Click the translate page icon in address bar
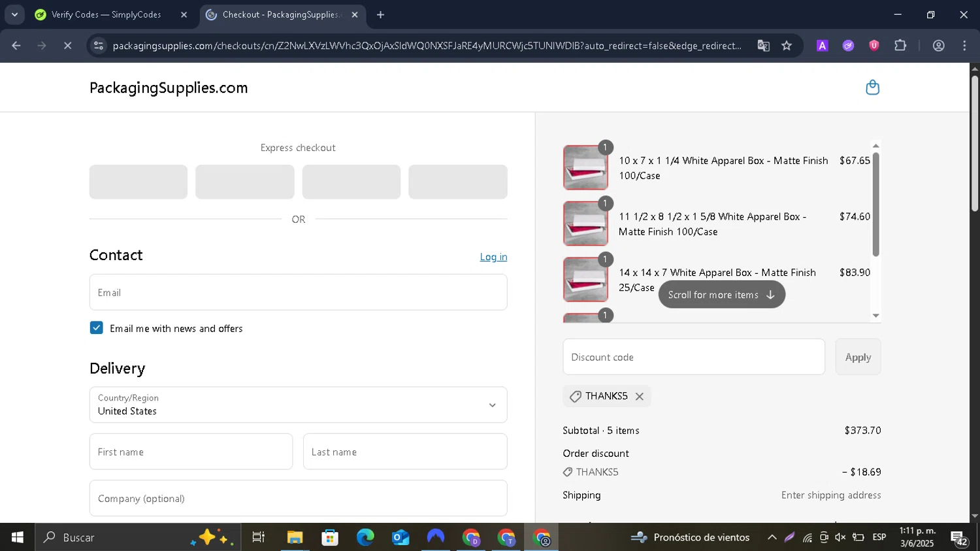 (763, 46)
